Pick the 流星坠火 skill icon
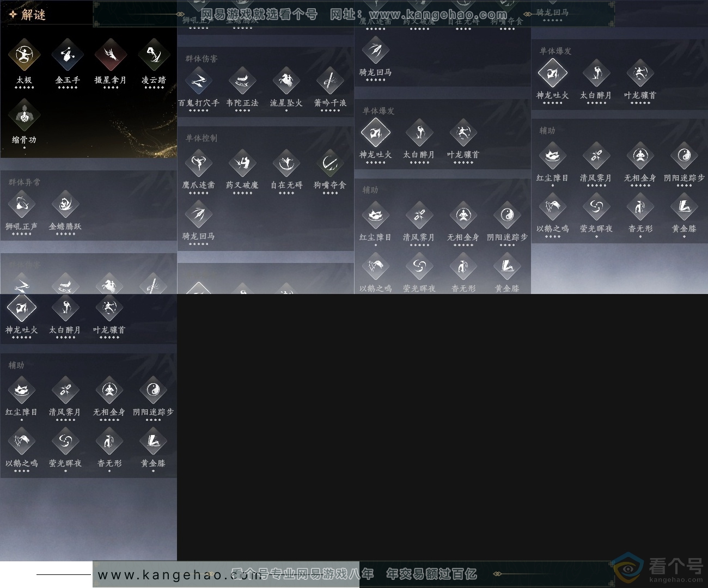This screenshot has width=708, height=588. [286, 81]
